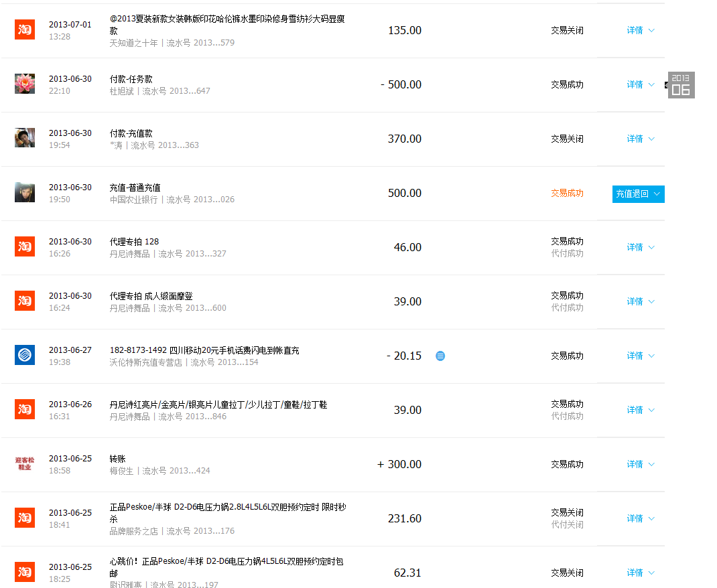The image size is (717, 588).
Task: Expand 详情 for the -500.00 付款-任务款 row
Action: [x=640, y=84]
